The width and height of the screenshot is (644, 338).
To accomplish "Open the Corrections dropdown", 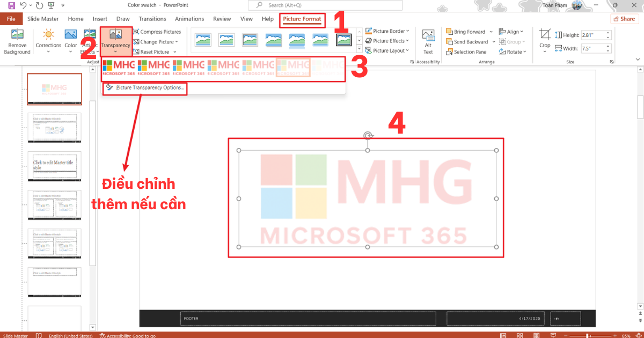I will (48, 41).
